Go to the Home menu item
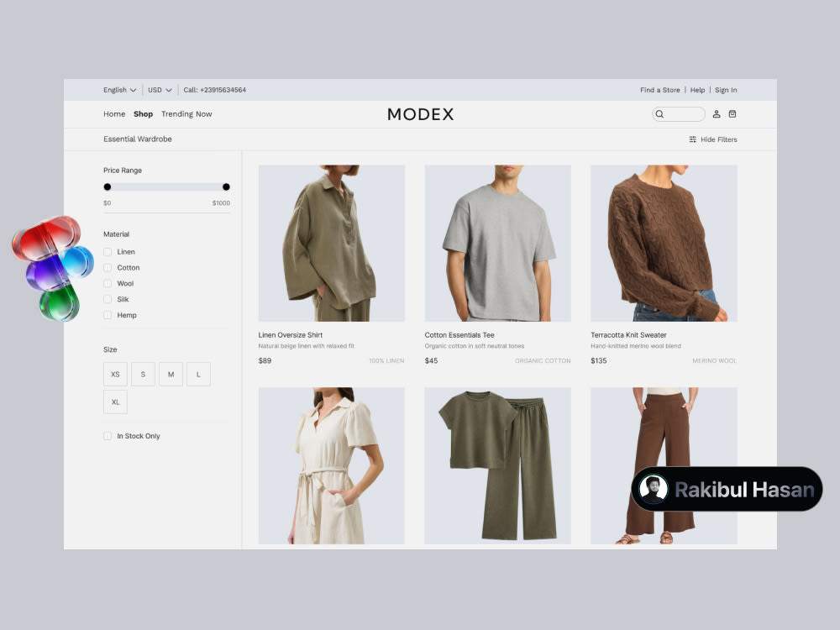 click(x=114, y=114)
